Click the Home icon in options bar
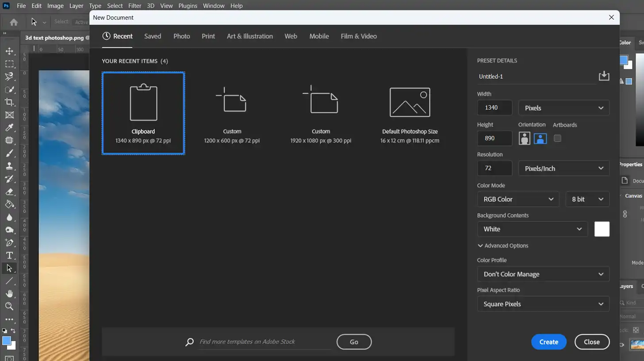Viewport: 644px width, 361px height. coord(14,22)
